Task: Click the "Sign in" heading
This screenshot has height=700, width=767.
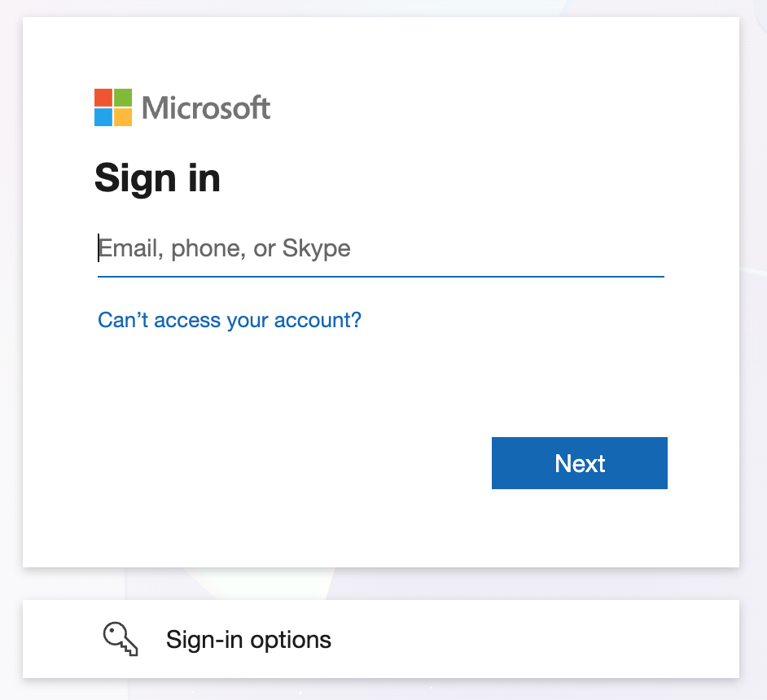Action: 157,177
